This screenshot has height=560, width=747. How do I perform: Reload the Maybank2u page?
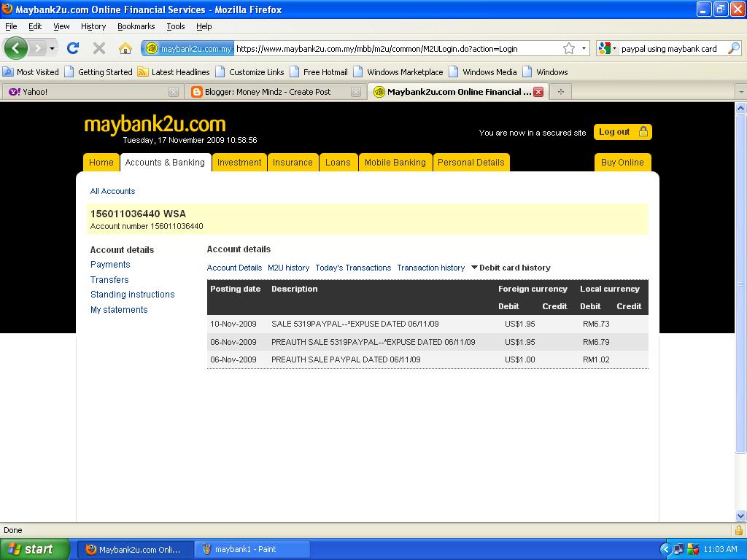pos(72,48)
